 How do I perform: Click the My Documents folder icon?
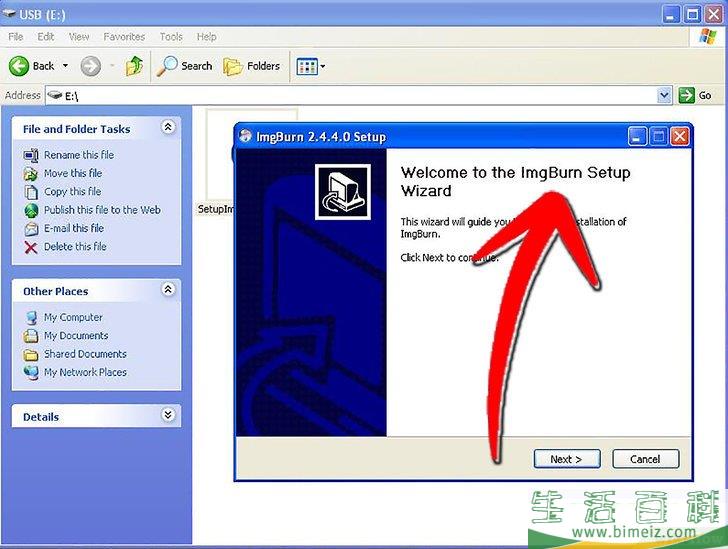tap(31, 336)
